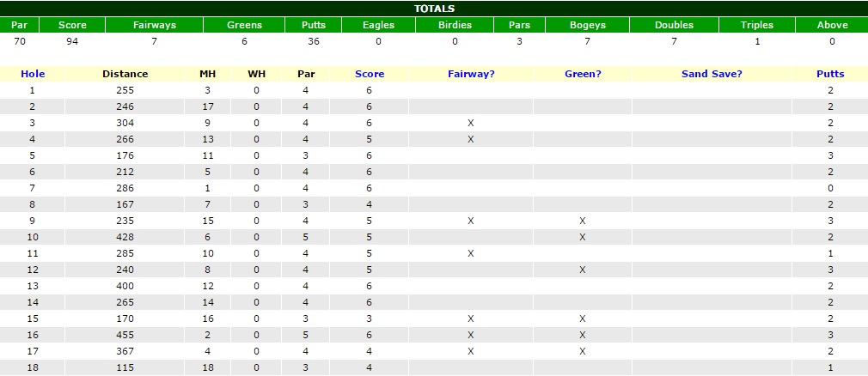Select the Birdies header in totals
The image size is (868, 376).
pos(455,25)
